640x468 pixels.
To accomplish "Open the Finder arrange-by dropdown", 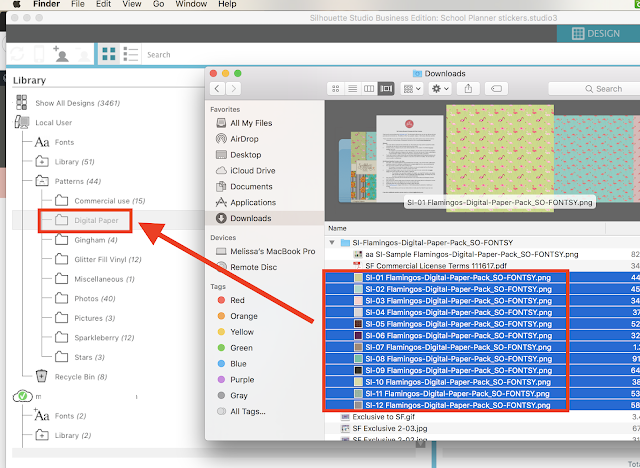I will 412,89.
